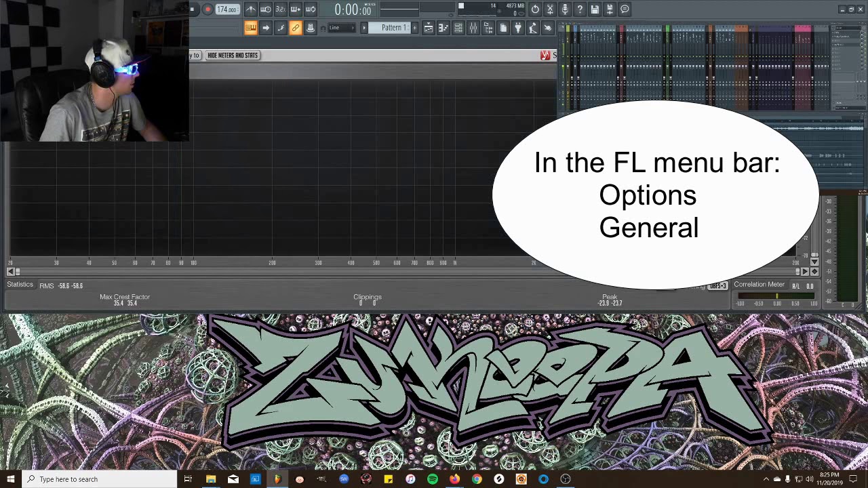Toggle the metronome icon
This screenshot has height=488, width=868.
point(251,9)
